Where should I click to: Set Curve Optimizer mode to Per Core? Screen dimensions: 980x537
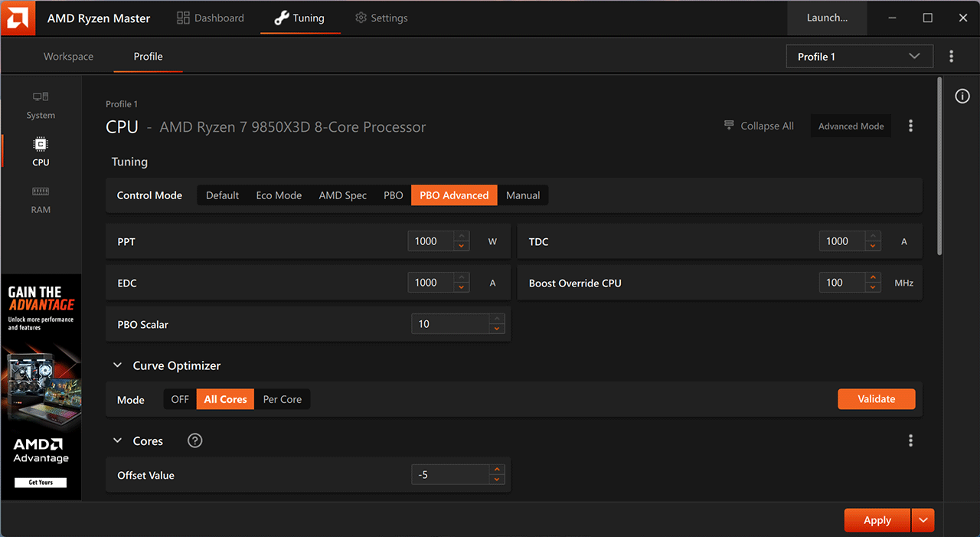pyautogui.click(x=282, y=399)
